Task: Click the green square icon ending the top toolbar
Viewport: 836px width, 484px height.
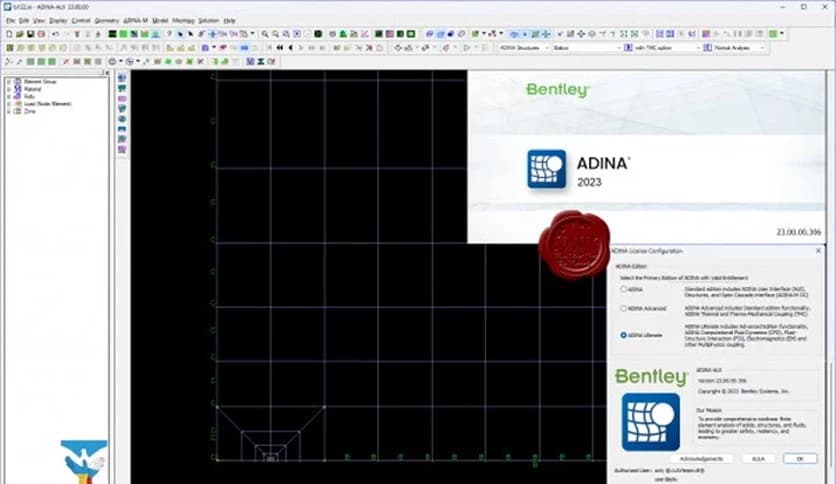Action: (773, 34)
